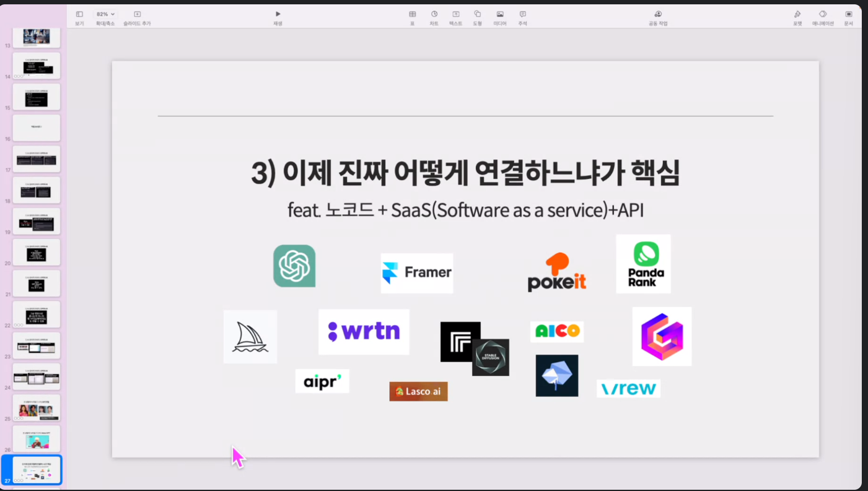Open 공동 작업 (Collaborate) in toolbar
Screen dimensions: 868x491
tap(658, 14)
